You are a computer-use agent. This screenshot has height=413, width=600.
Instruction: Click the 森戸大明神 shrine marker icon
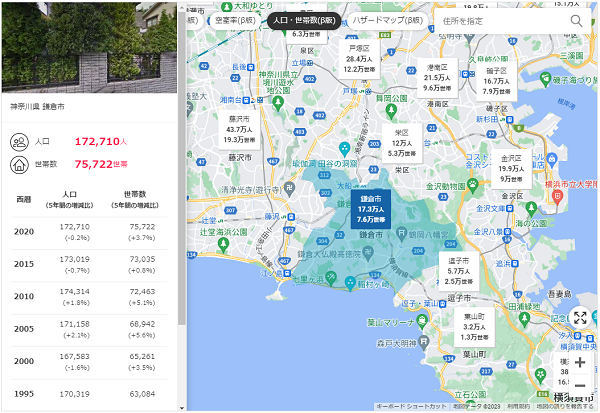424,342
